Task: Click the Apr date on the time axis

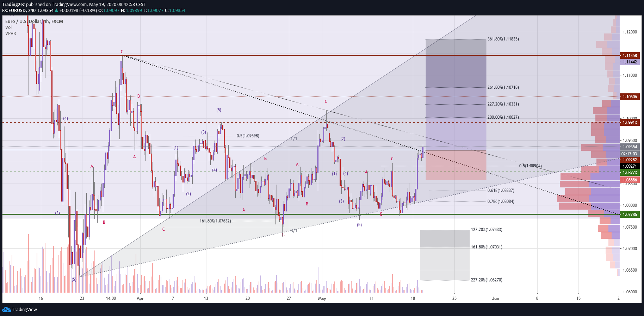Action: [x=140, y=298]
